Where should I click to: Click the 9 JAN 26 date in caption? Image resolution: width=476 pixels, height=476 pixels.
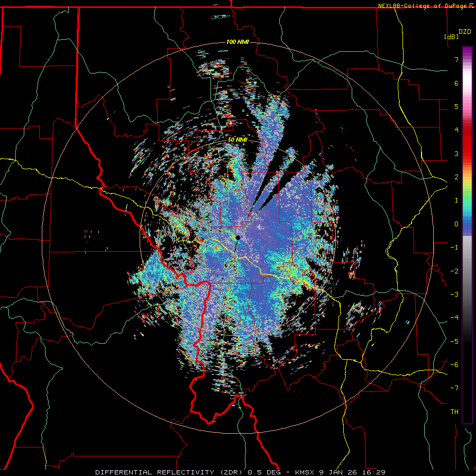[x=338, y=472]
